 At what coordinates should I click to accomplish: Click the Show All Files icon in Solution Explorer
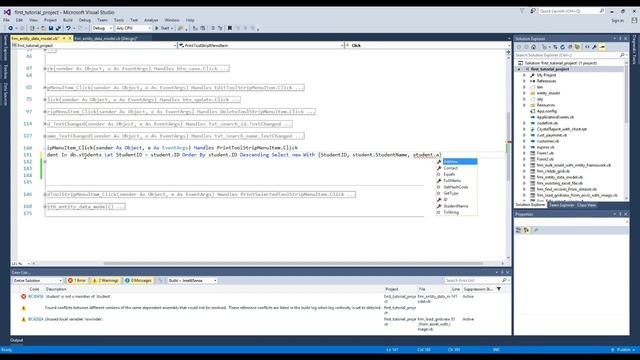pos(577,47)
